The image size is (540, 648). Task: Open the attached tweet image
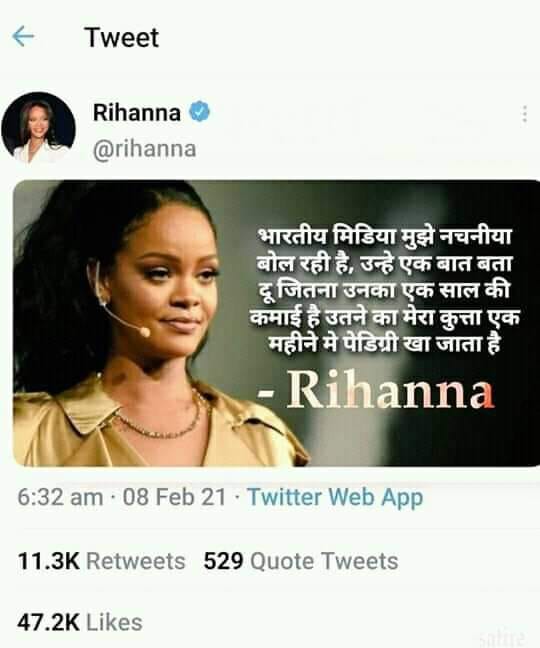pos(276,323)
